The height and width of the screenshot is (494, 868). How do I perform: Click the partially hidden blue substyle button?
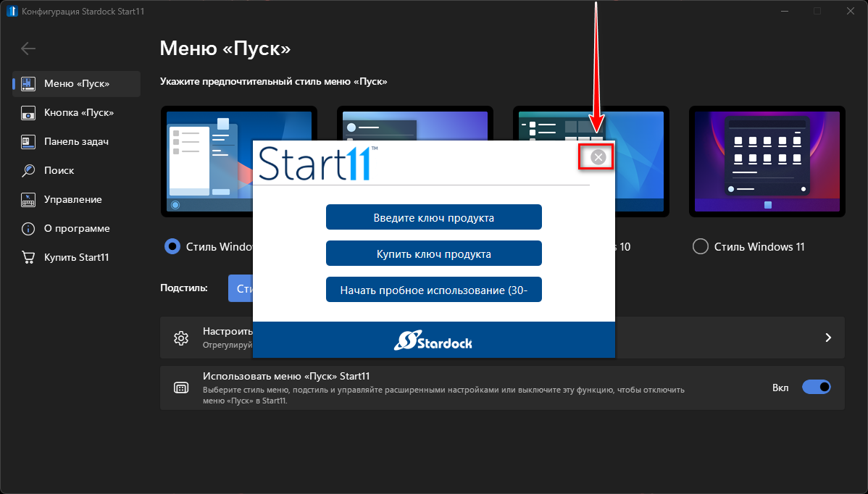[241, 289]
